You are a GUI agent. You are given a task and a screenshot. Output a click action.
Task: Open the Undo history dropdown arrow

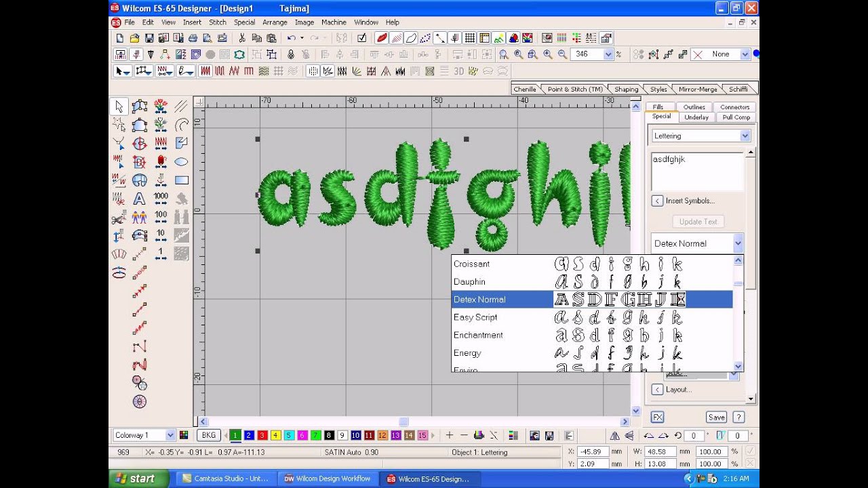click(300, 38)
